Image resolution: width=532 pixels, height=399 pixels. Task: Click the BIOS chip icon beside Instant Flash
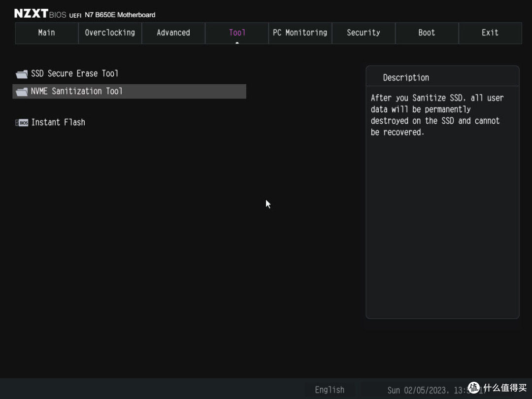(22, 123)
